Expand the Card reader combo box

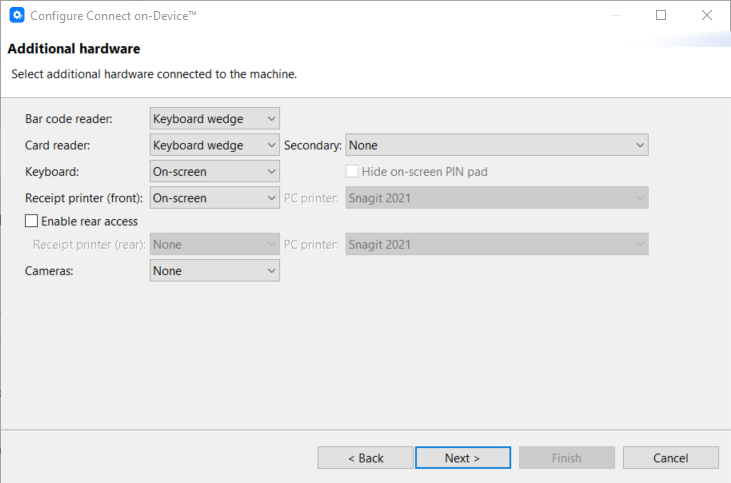(x=214, y=145)
